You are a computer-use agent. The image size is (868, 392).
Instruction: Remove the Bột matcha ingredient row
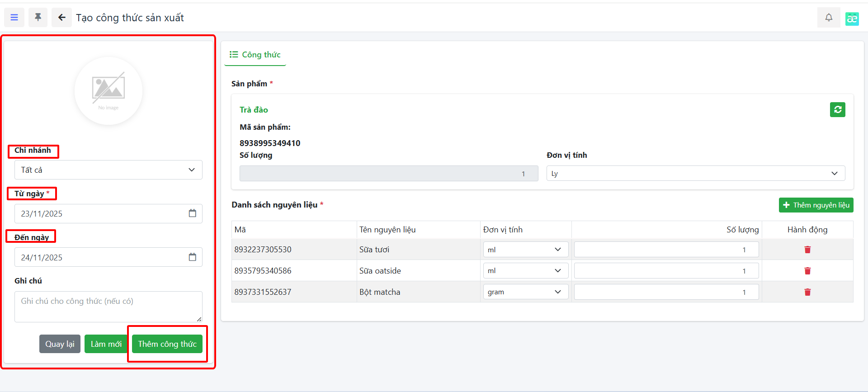point(807,292)
